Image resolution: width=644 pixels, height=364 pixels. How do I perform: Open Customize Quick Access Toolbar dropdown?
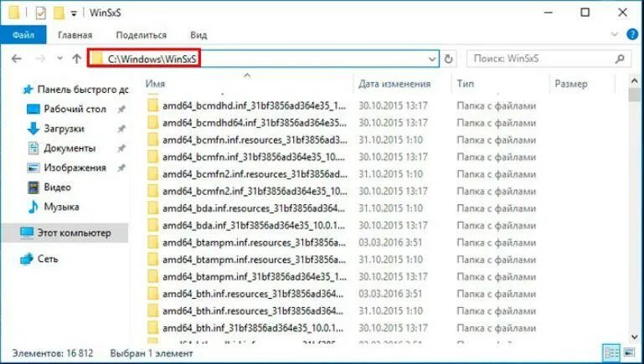coord(74,13)
